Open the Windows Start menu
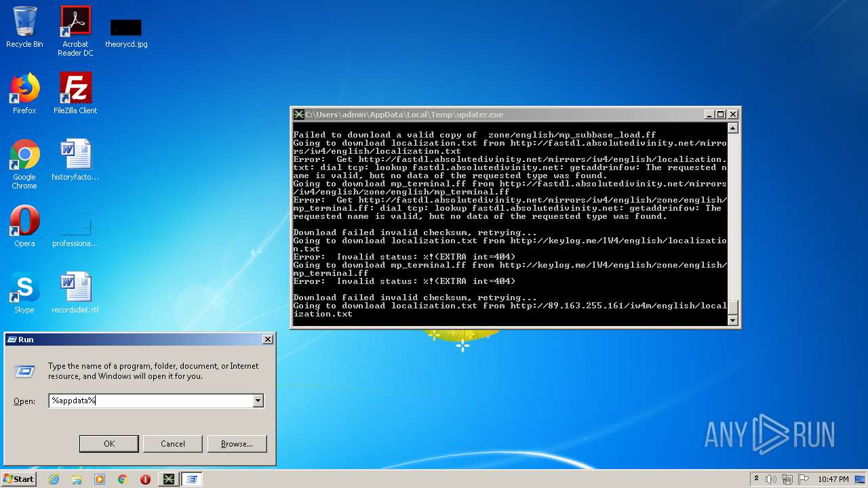This screenshot has height=488, width=868. 18,479
